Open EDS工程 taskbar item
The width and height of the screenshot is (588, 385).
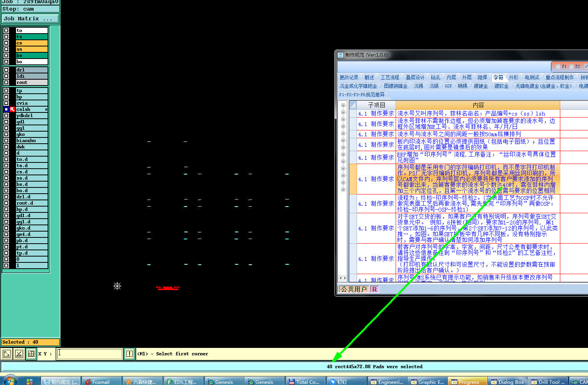coord(183,381)
